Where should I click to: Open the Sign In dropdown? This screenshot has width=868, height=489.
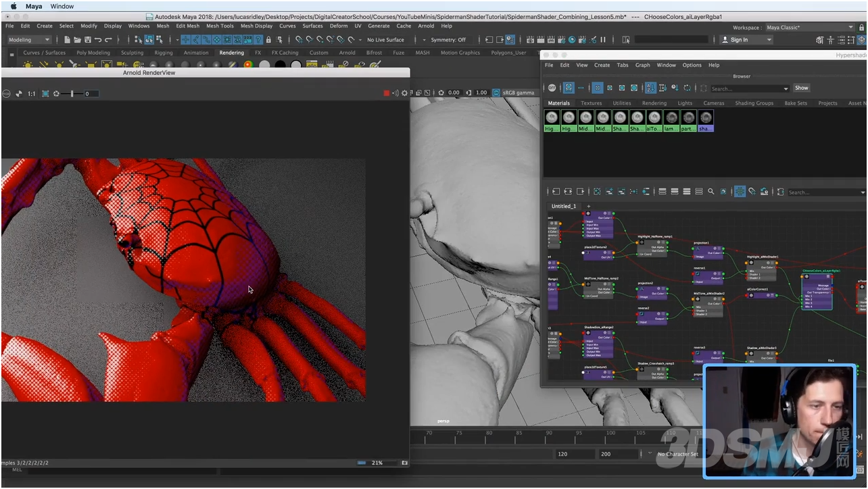point(746,40)
